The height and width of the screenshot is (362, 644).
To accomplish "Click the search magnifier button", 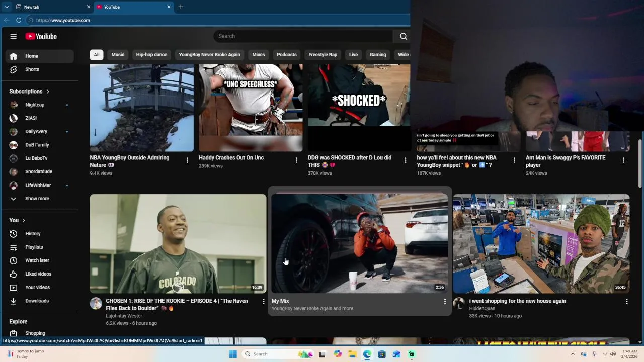I will point(403,36).
